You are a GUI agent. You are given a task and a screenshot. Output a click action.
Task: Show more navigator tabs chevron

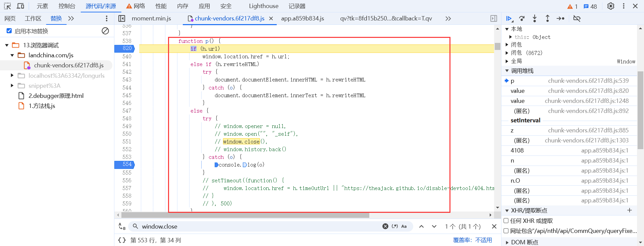pos(71,18)
